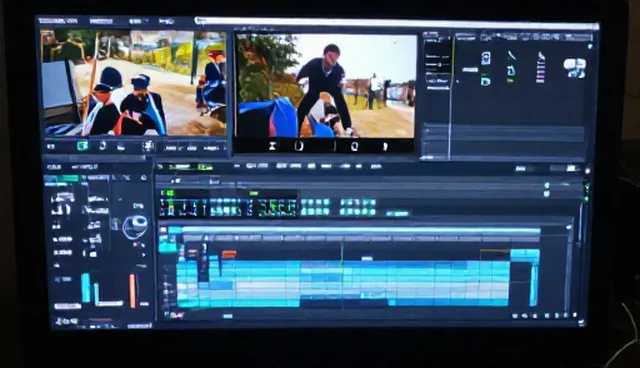The image size is (640, 368).
Task: Select the blue document icon in top-right panel
Action: (x=486, y=58)
